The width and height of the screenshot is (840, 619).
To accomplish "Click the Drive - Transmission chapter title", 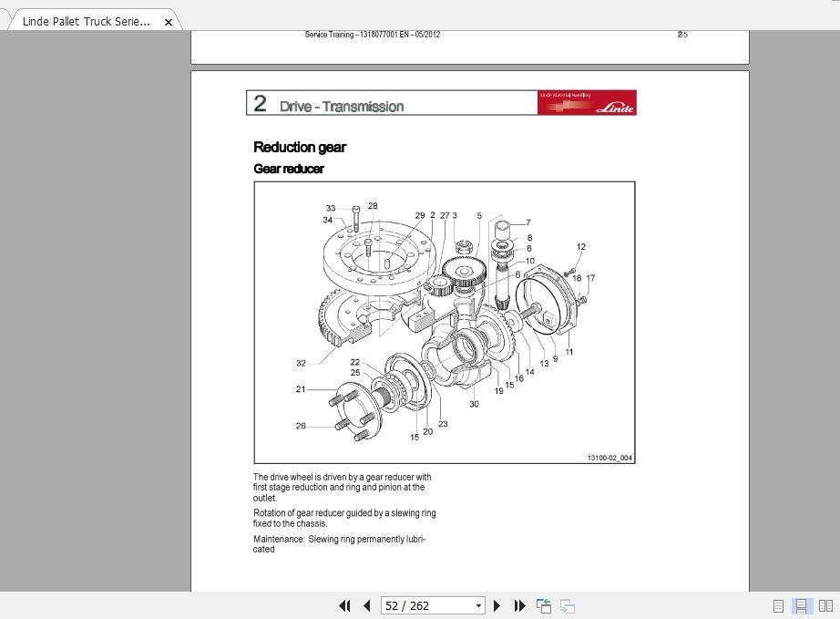I will coord(342,107).
